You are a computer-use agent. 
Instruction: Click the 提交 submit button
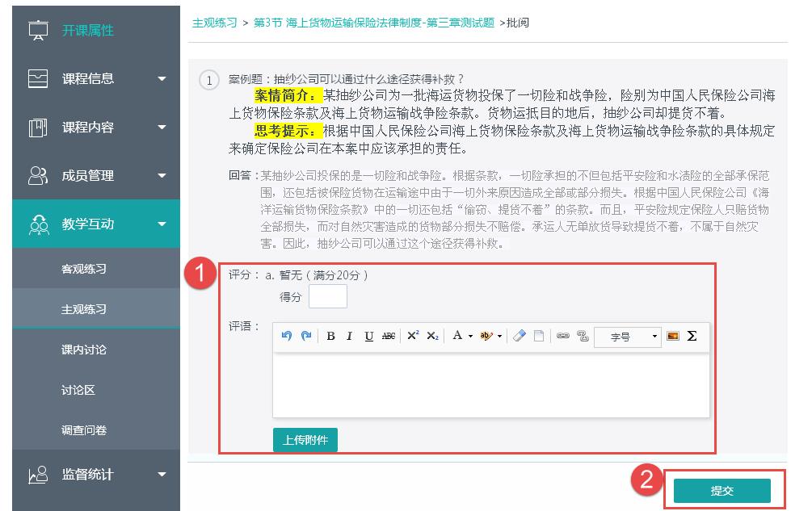tap(722, 491)
